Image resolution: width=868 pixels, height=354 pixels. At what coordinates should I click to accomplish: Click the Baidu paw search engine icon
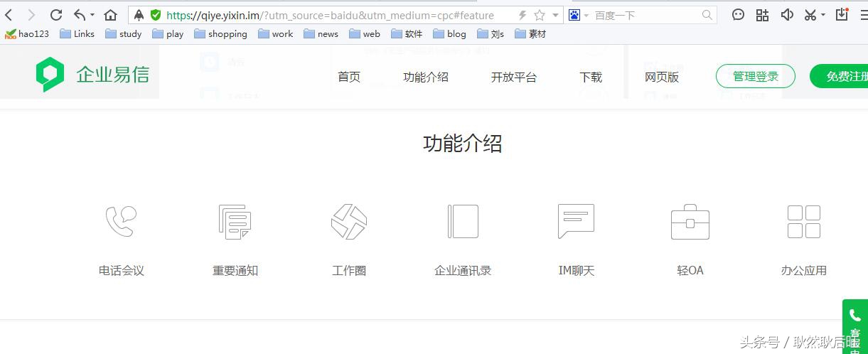(574, 15)
